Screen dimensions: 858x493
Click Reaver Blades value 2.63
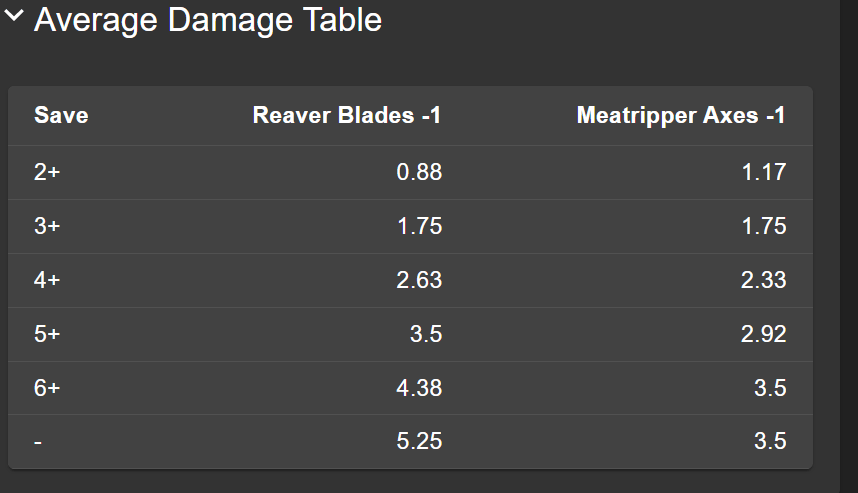(x=419, y=280)
